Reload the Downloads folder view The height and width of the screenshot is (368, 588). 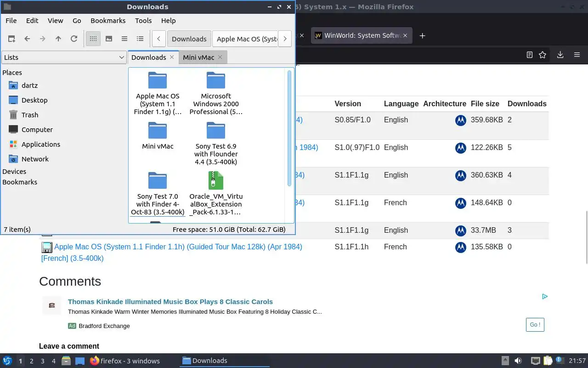coord(74,39)
